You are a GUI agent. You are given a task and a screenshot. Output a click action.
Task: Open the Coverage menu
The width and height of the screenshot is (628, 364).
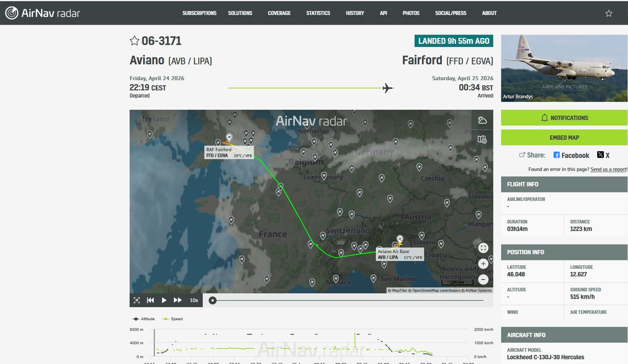pyautogui.click(x=279, y=13)
